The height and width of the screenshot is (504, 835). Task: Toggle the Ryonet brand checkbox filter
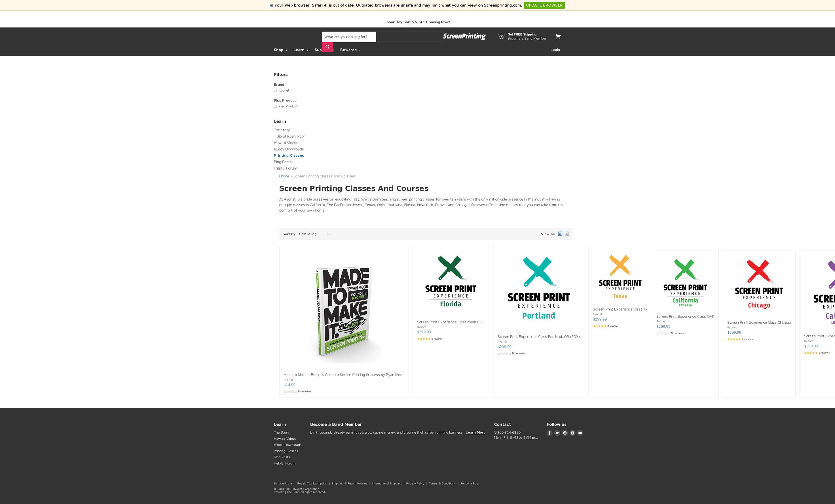coord(276,90)
